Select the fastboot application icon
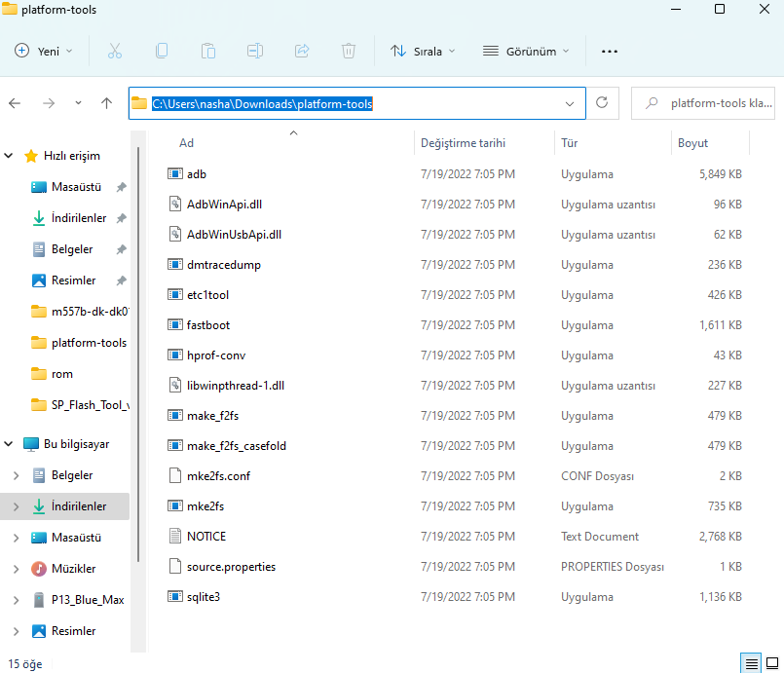The width and height of the screenshot is (784, 673). (x=175, y=325)
